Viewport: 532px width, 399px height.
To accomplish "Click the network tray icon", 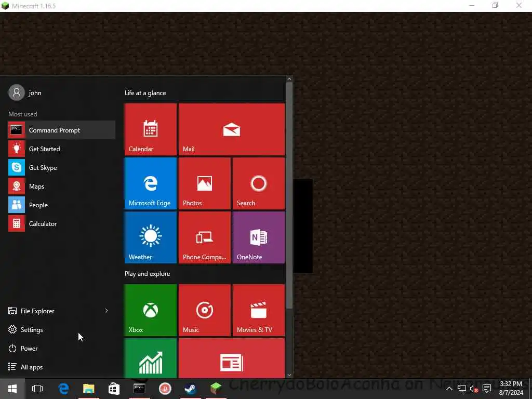I will [x=461, y=389].
